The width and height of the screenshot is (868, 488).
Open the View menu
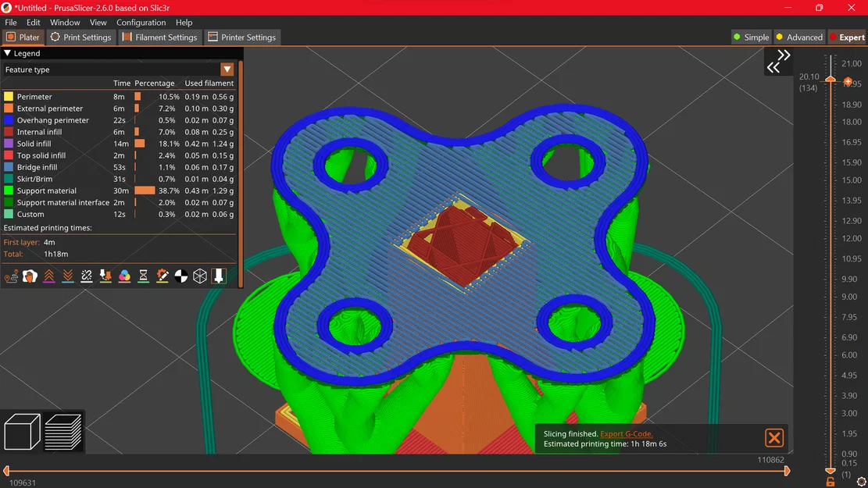(98, 22)
